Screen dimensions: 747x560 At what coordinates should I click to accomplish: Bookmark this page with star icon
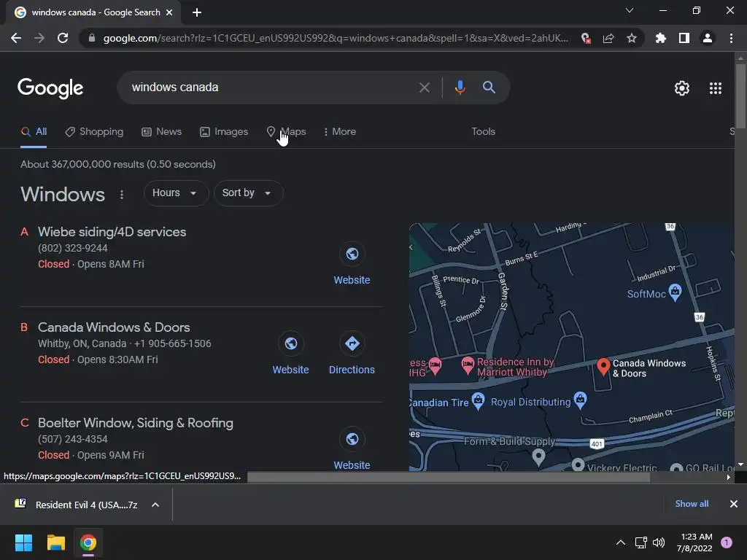click(632, 38)
